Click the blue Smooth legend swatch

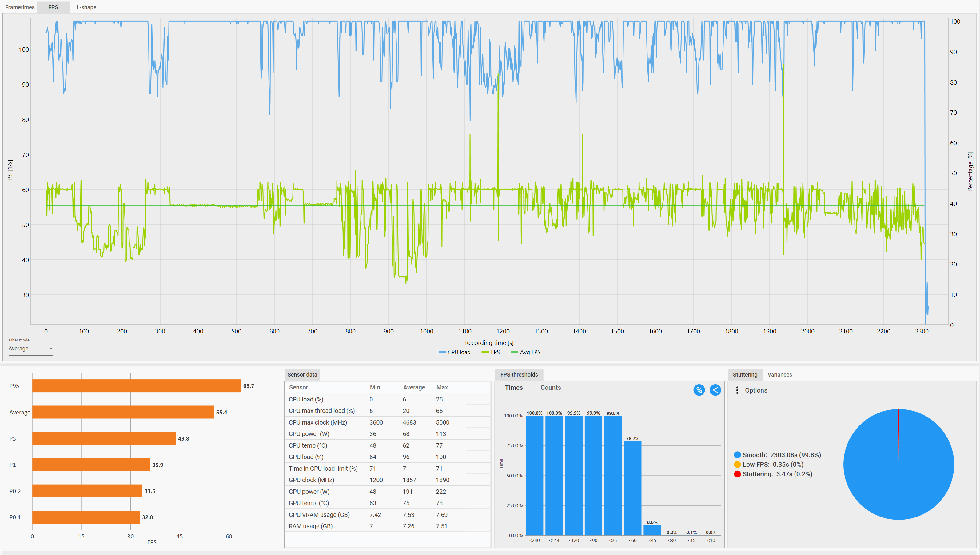click(737, 455)
